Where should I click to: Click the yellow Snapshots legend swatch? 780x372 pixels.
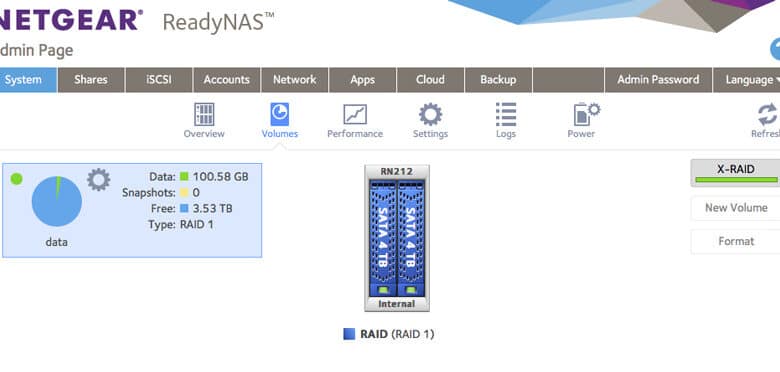(x=184, y=192)
